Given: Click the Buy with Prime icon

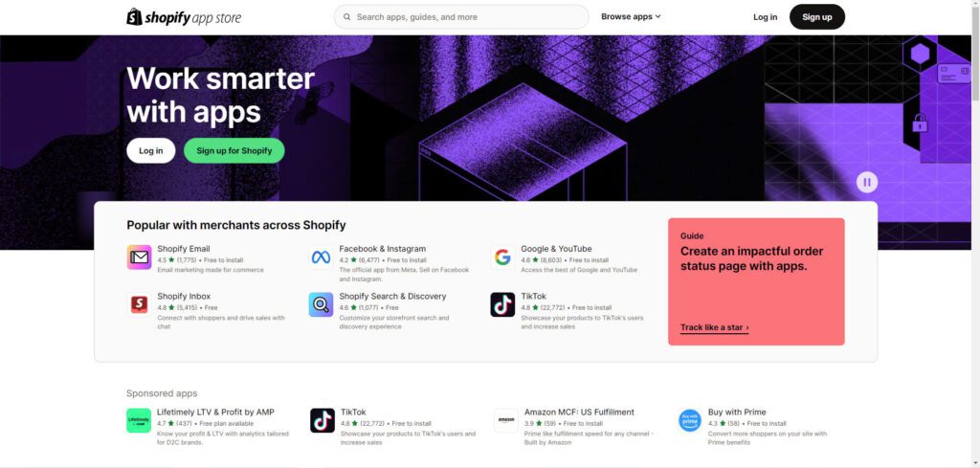Looking at the screenshot, I should click(x=690, y=420).
